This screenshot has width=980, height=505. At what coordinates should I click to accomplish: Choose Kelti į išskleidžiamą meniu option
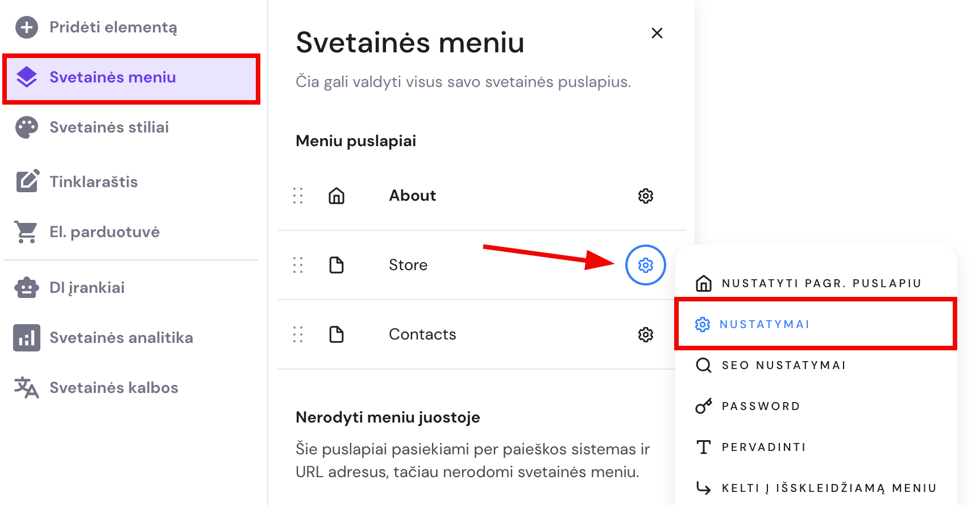click(828, 488)
